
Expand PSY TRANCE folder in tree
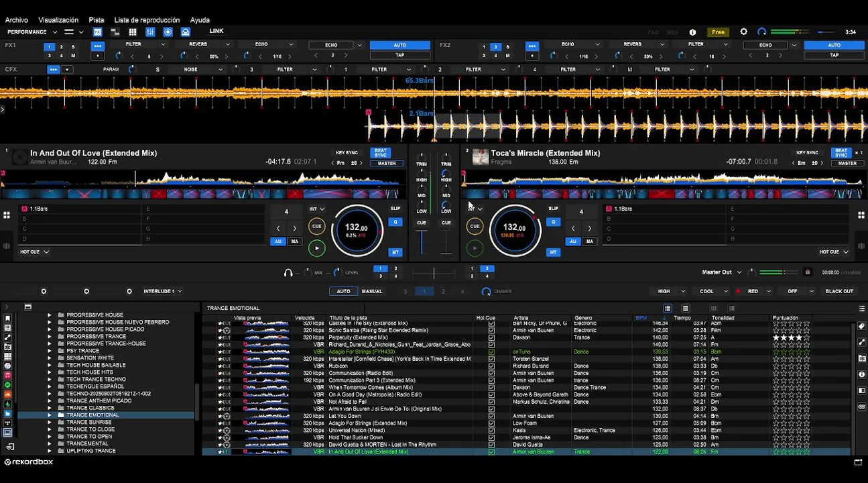pyautogui.click(x=49, y=351)
